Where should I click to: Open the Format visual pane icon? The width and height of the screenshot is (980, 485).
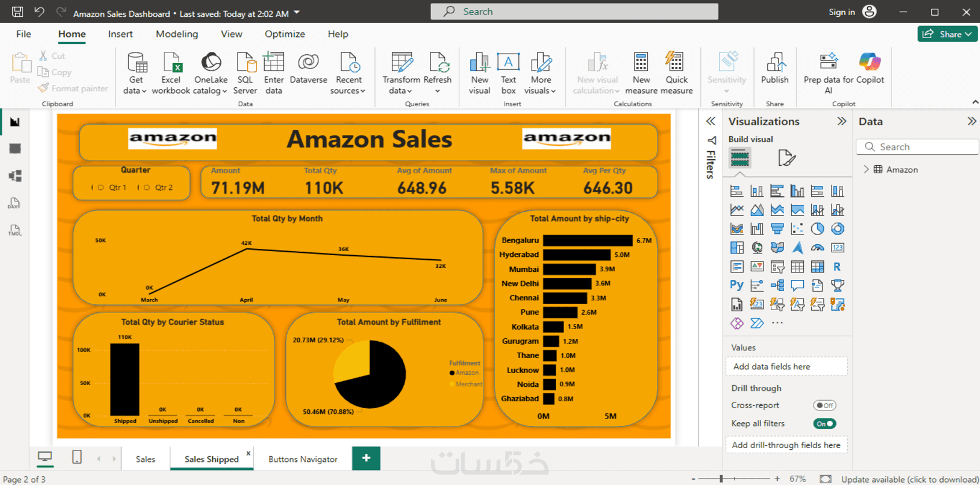click(786, 158)
